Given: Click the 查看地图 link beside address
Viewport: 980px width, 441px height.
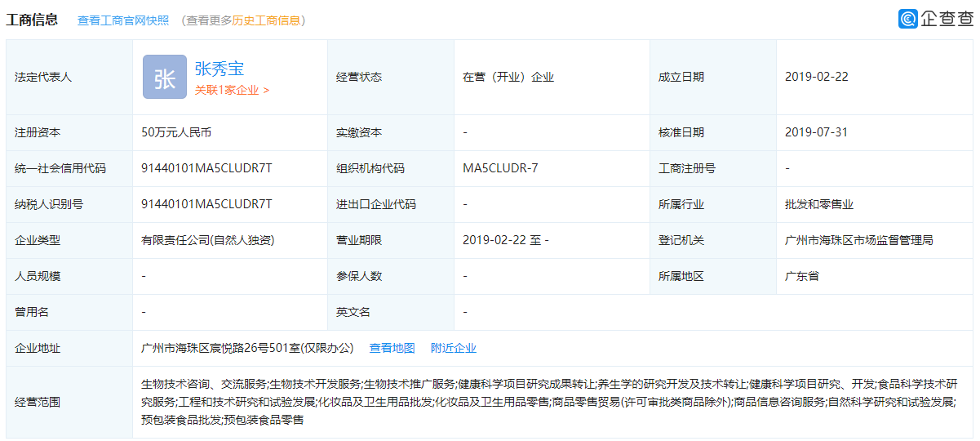Looking at the screenshot, I should (x=392, y=348).
